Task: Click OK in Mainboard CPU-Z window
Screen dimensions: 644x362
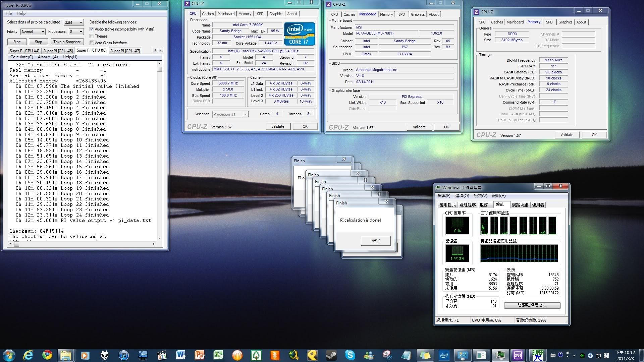Action: click(446, 127)
